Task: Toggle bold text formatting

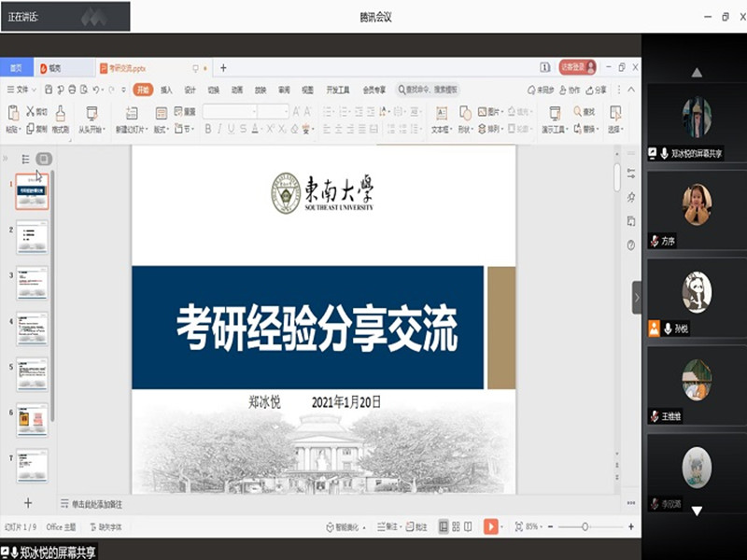Action: point(207,129)
